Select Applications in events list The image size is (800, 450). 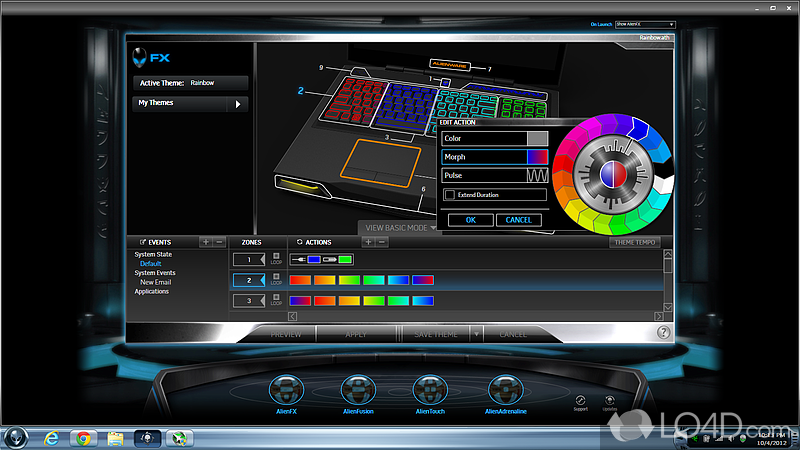point(152,291)
